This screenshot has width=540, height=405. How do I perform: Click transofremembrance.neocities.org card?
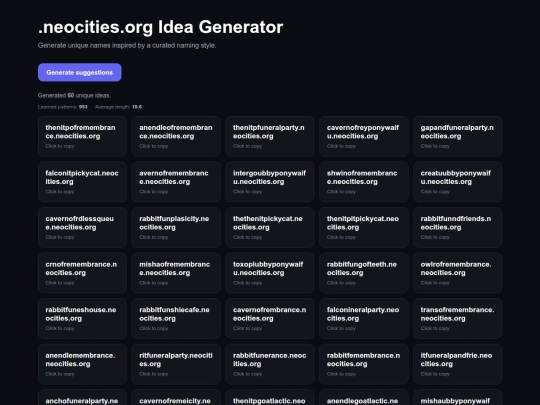457,318
